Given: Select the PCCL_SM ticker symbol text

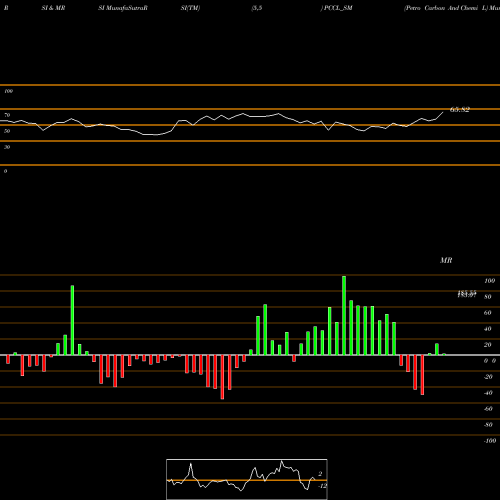Looking at the screenshot, I should (x=338, y=8).
